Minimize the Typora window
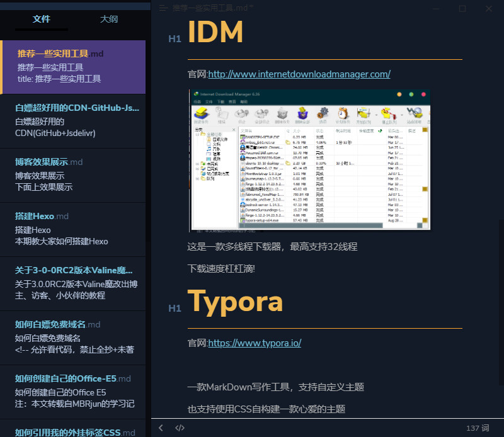 [x=436, y=8]
